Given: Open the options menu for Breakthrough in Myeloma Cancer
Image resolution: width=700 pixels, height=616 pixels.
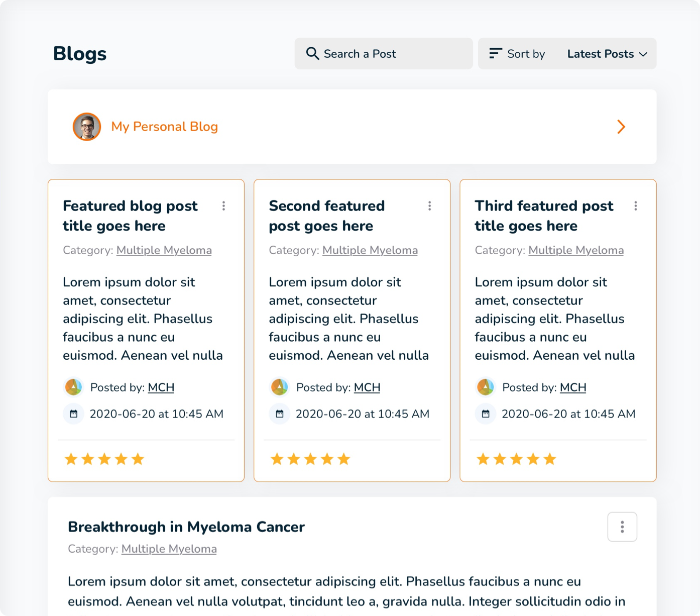Looking at the screenshot, I should (x=622, y=527).
